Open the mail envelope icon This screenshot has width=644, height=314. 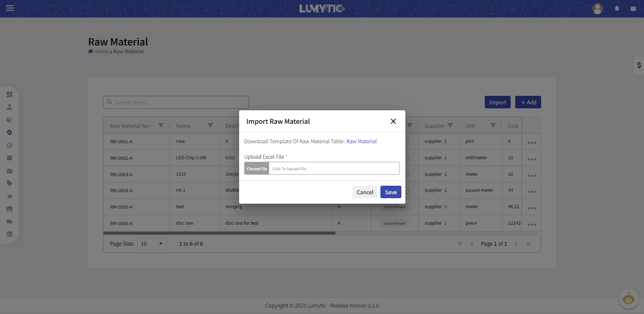tap(633, 8)
